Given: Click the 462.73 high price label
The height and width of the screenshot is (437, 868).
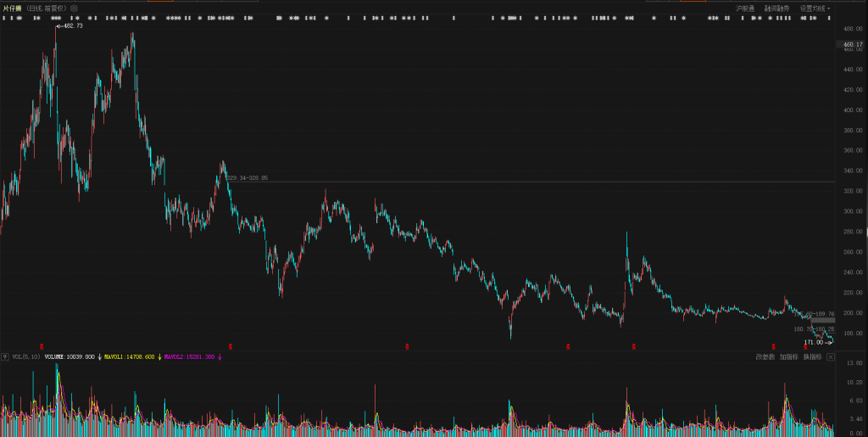Looking at the screenshot, I should tap(72, 26).
